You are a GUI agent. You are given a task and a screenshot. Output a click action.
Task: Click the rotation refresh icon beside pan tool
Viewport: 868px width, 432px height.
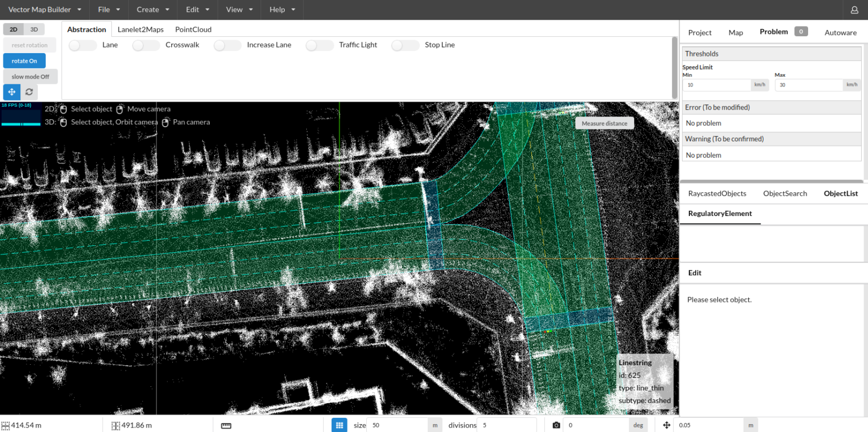29,92
